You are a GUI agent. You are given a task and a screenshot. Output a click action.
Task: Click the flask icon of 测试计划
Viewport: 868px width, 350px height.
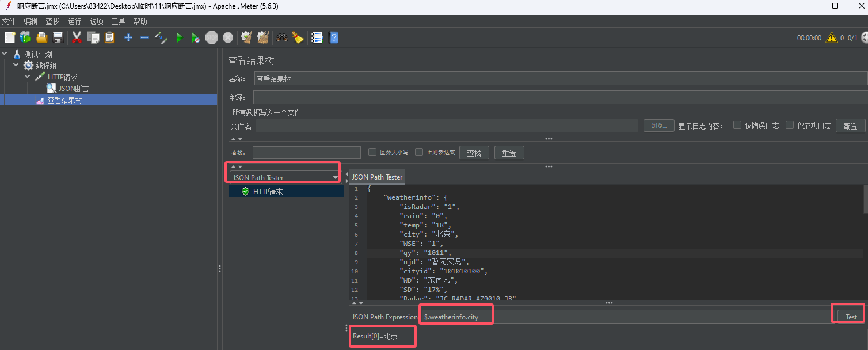(17, 54)
